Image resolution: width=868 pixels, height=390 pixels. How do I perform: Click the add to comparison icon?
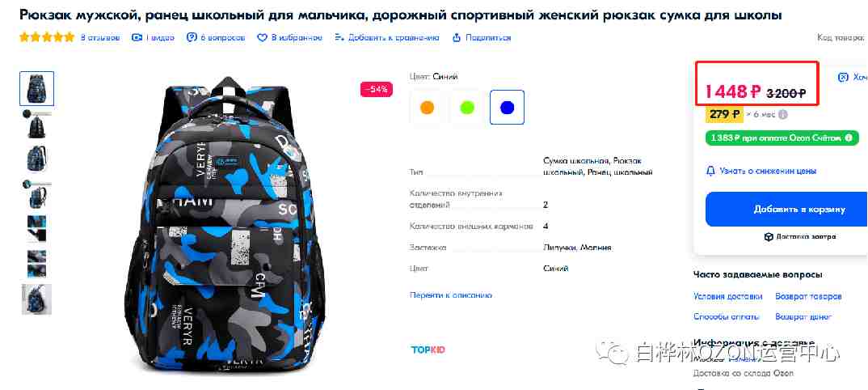point(339,38)
